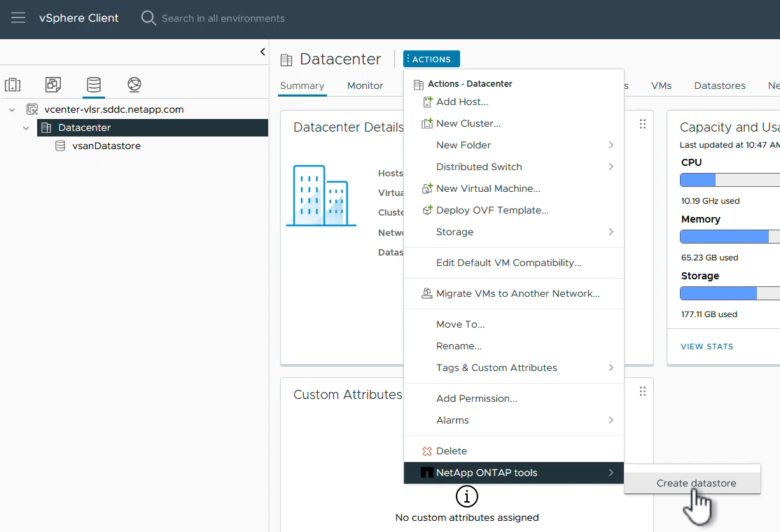Open the VIEW STATS link

click(x=706, y=346)
